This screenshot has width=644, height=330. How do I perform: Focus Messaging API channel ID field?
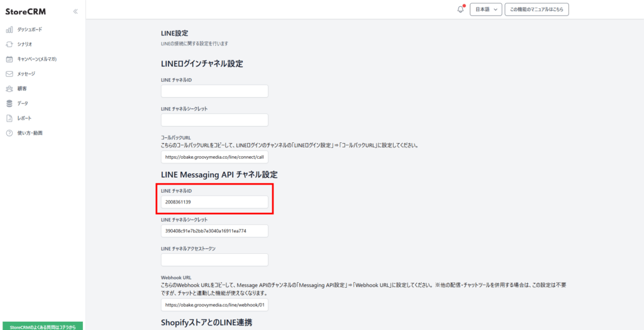click(x=214, y=202)
